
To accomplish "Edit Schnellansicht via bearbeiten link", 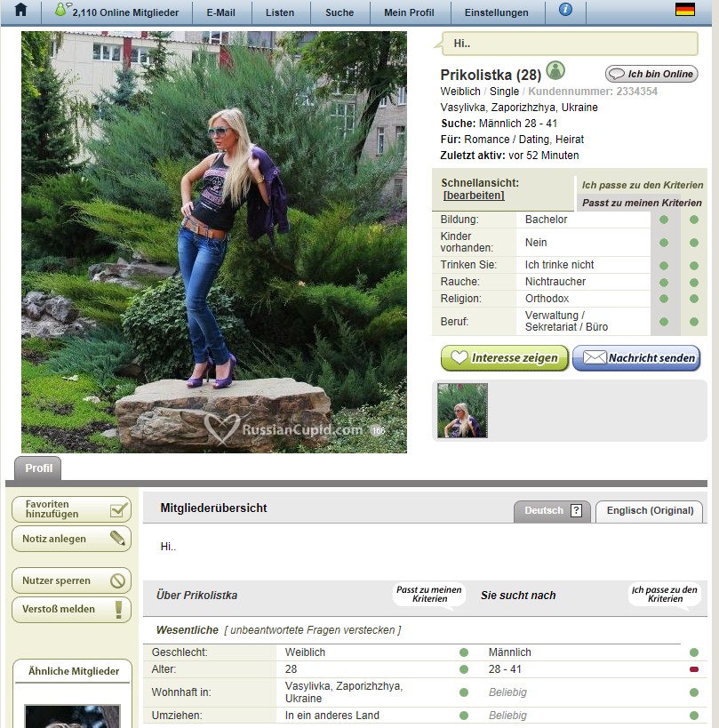I will pyautogui.click(x=474, y=196).
